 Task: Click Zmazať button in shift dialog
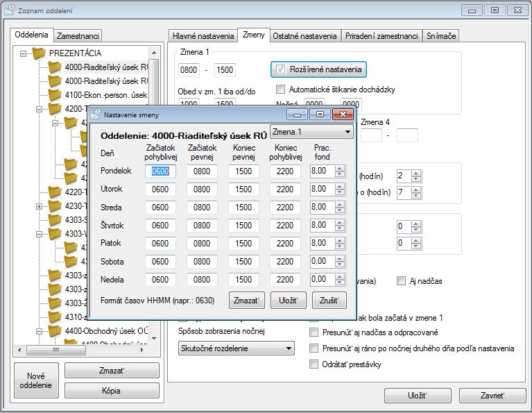(247, 301)
